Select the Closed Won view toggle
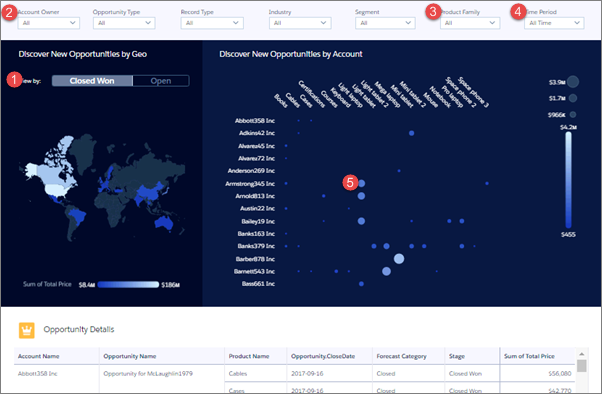Screen dimensions: 602x394 tap(92, 81)
